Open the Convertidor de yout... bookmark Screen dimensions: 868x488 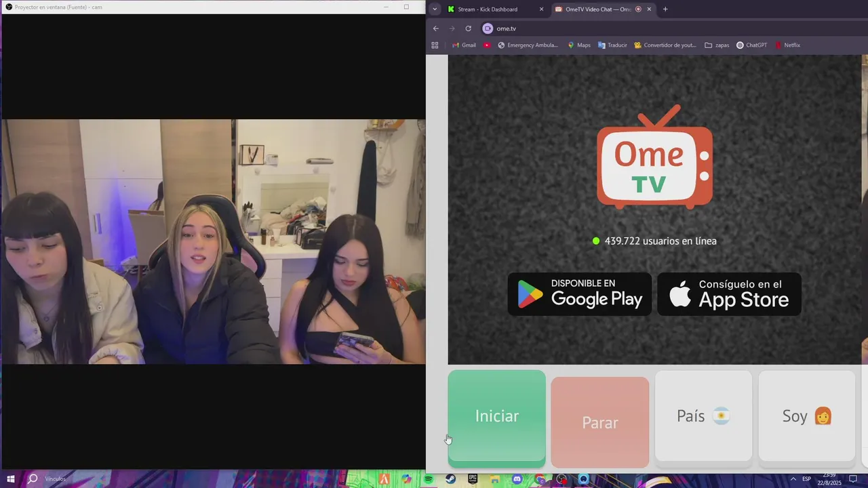pos(665,45)
